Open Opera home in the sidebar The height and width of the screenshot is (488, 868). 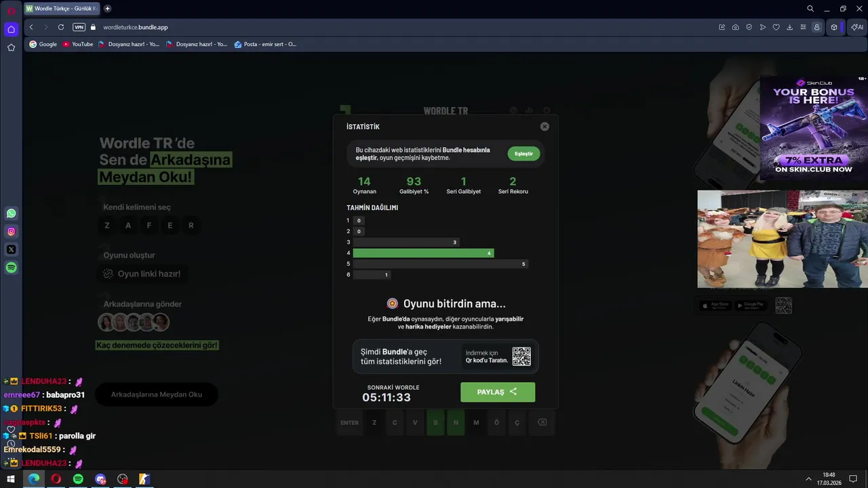tap(11, 29)
